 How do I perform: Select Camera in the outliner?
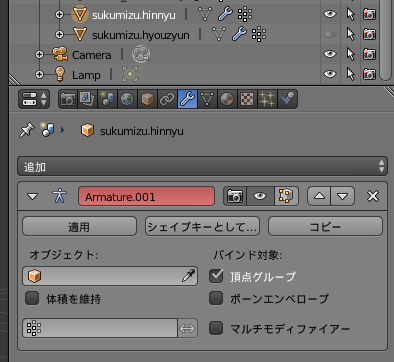pos(92,55)
